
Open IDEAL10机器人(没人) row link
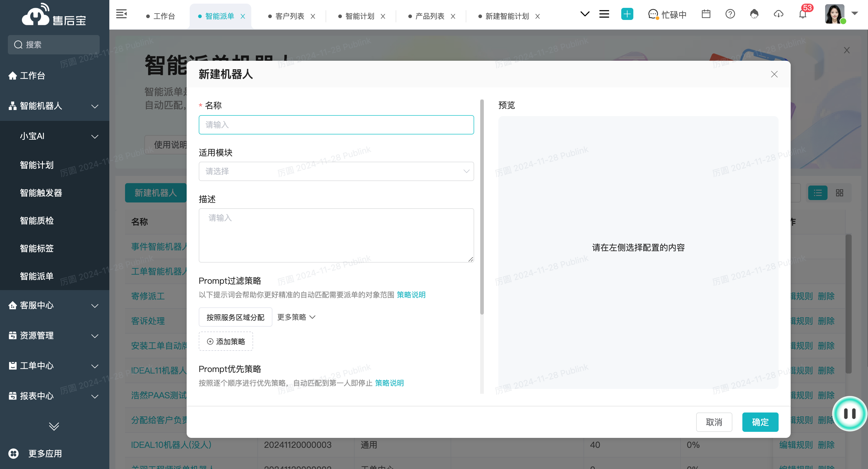(171, 445)
